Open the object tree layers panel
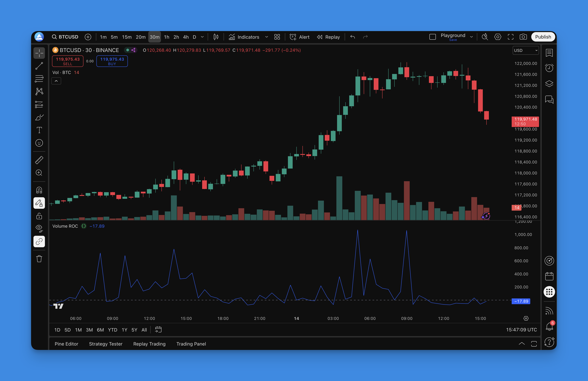588x381 pixels. point(549,84)
